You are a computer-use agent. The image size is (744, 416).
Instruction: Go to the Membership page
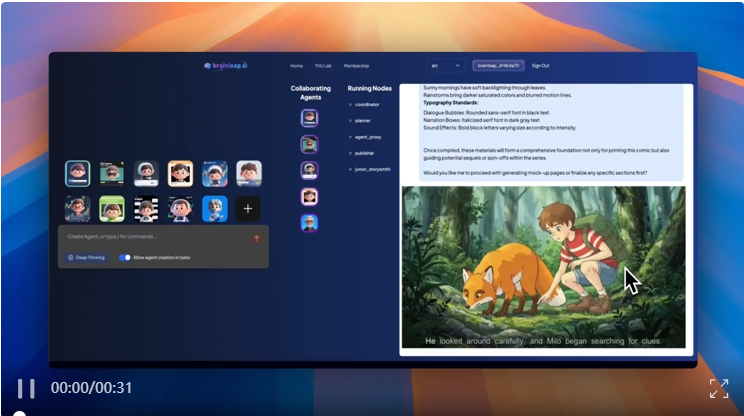point(356,66)
